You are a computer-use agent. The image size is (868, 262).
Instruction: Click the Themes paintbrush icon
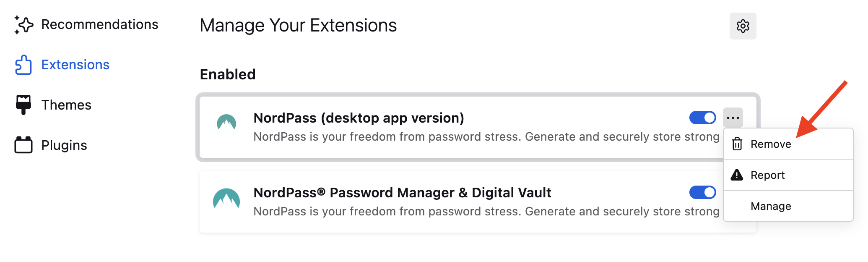[x=23, y=105]
